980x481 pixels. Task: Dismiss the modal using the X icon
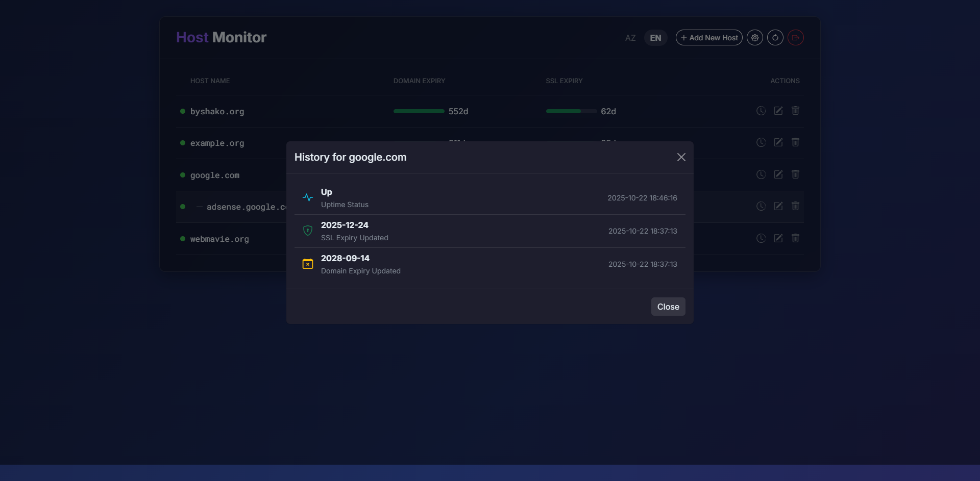click(x=681, y=157)
